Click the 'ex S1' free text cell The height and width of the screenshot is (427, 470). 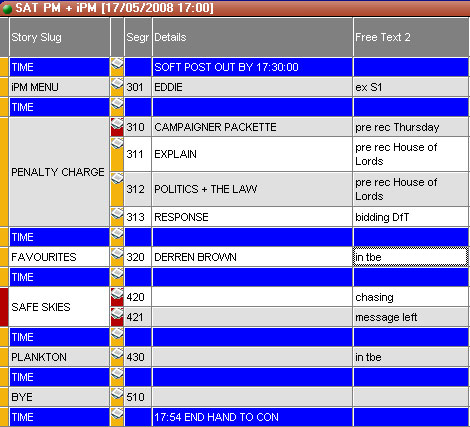(411, 87)
